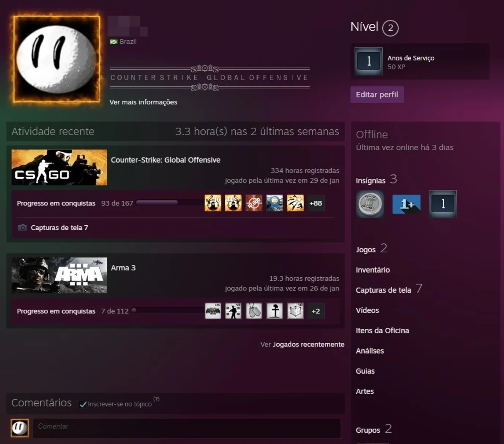
Task: Open the Jogos list
Action: pyautogui.click(x=366, y=249)
